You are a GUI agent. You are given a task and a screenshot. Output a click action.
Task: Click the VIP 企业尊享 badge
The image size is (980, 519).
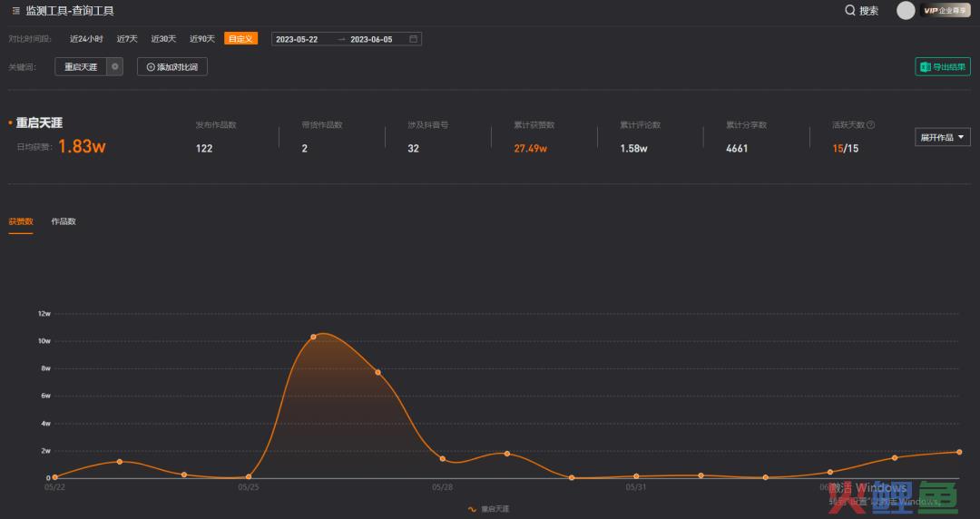point(946,11)
